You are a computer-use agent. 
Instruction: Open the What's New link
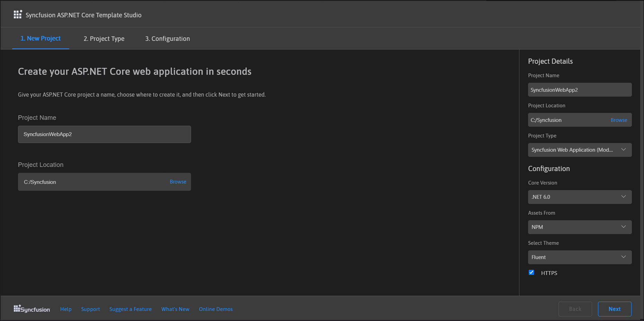point(175,309)
